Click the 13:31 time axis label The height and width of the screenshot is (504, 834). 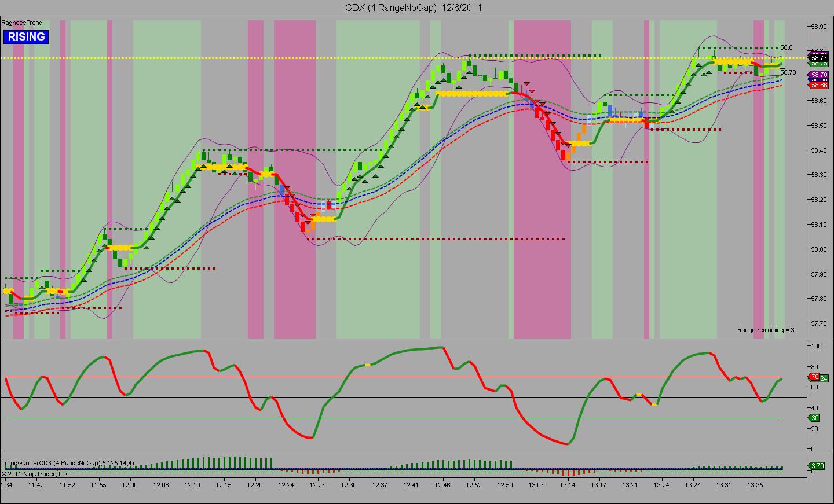[724, 485]
